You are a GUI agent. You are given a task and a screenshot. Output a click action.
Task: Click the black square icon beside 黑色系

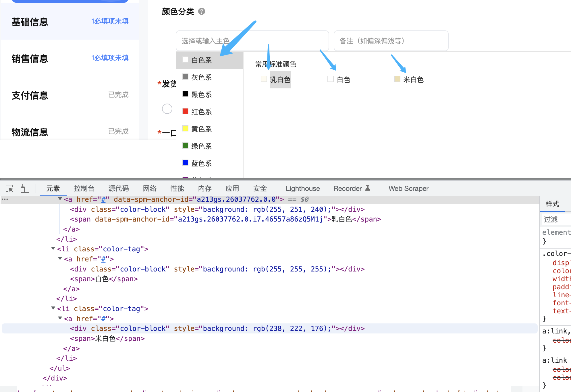click(x=185, y=94)
